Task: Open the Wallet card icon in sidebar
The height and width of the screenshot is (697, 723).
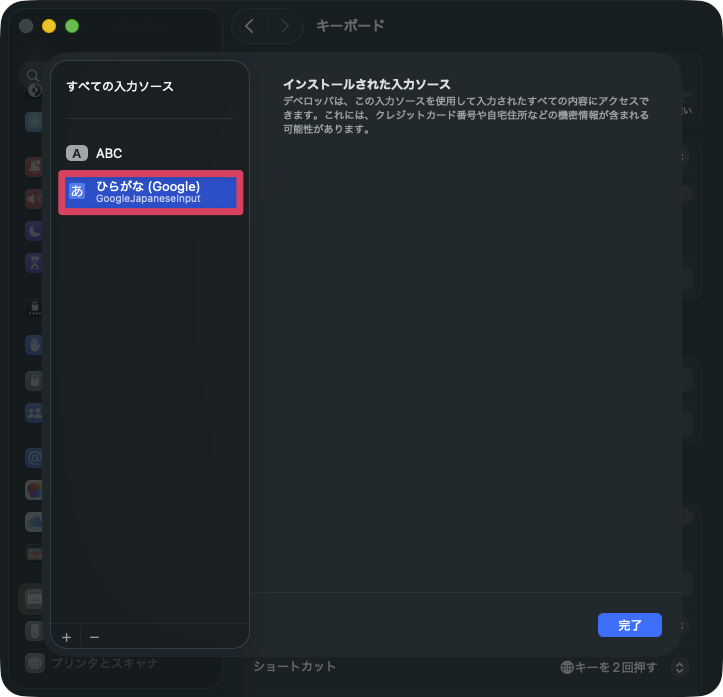Action: tap(34, 553)
